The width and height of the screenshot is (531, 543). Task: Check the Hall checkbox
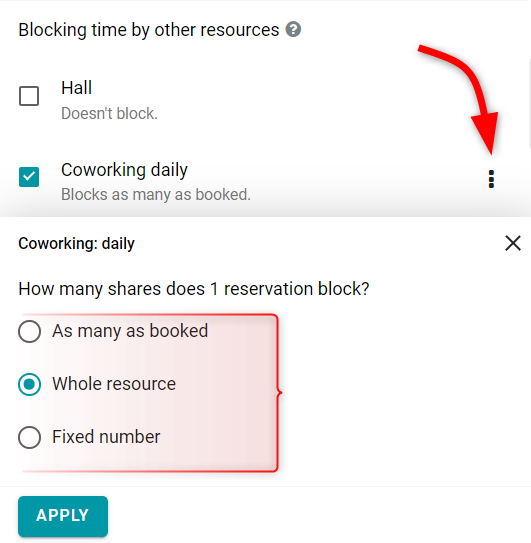(x=29, y=96)
